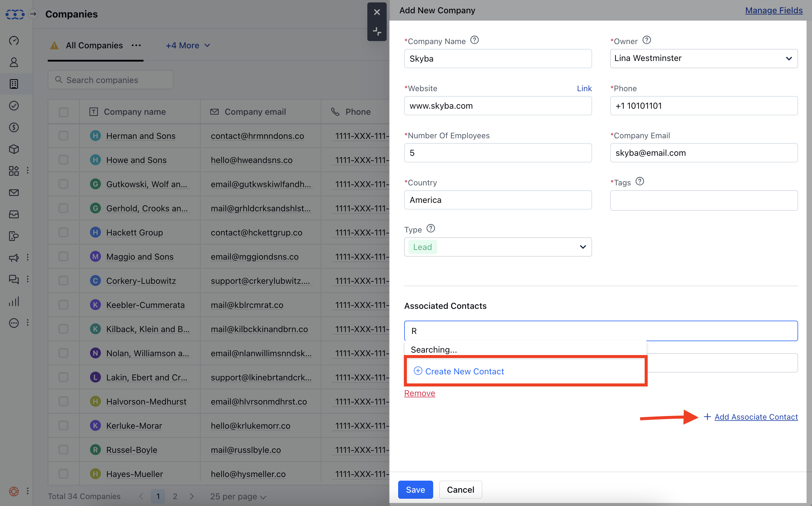Open the Products cube icon in sidebar
The height and width of the screenshot is (506, 812).
point(14,149)
